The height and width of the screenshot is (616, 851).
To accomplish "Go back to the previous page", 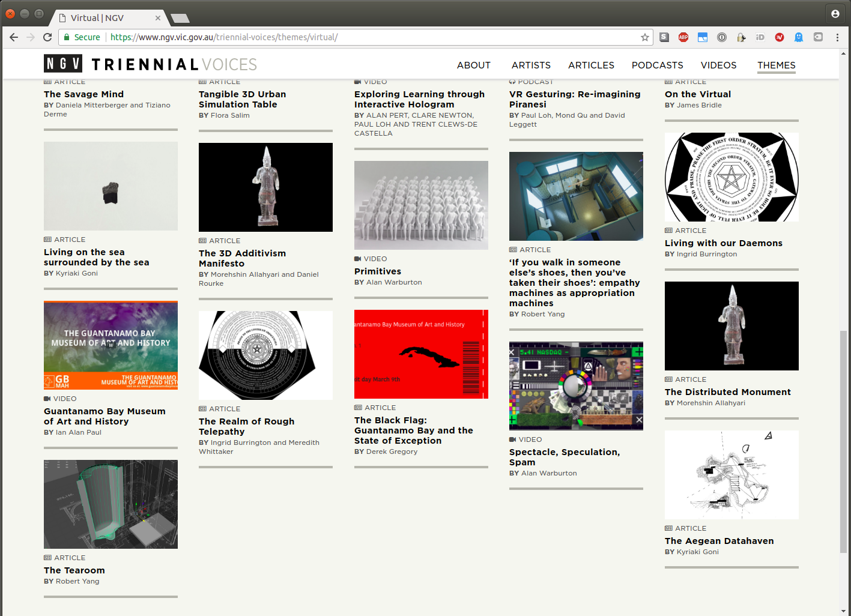I will tap(14, 37).
